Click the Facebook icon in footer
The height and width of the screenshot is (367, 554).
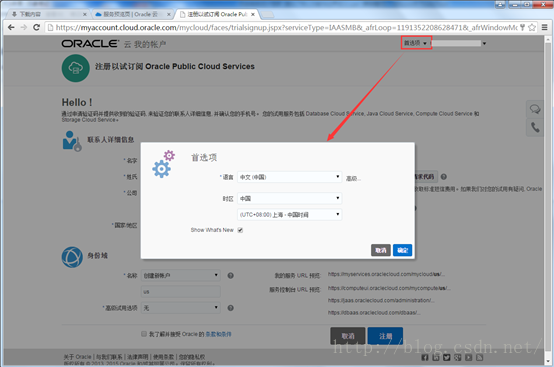pos(425,357)
